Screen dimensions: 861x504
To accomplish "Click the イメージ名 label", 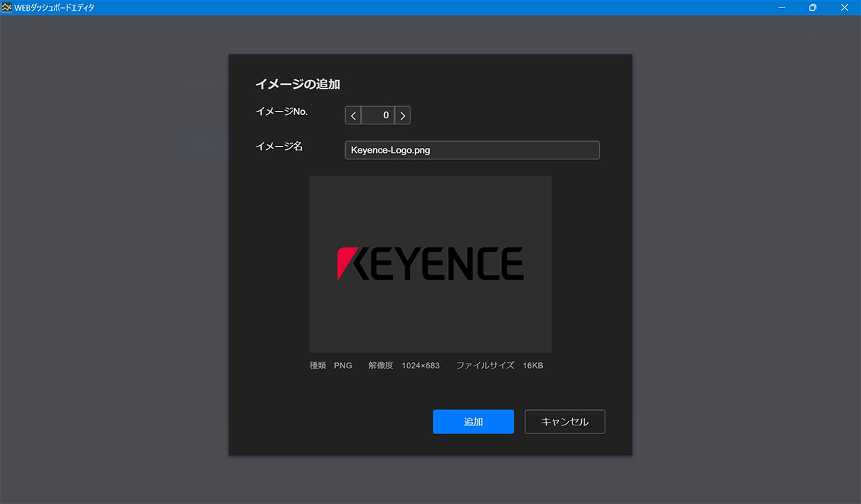I will pyautogui.click(x=278, y=146).
